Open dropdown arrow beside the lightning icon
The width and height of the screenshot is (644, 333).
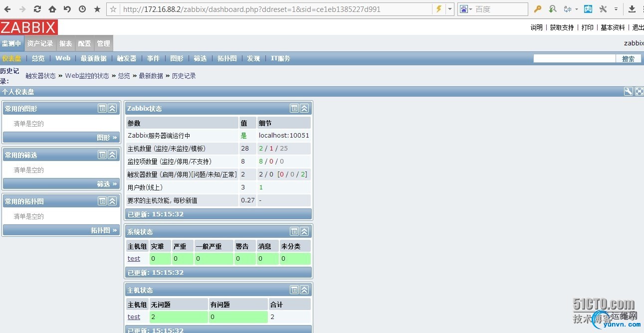point(450,9)
